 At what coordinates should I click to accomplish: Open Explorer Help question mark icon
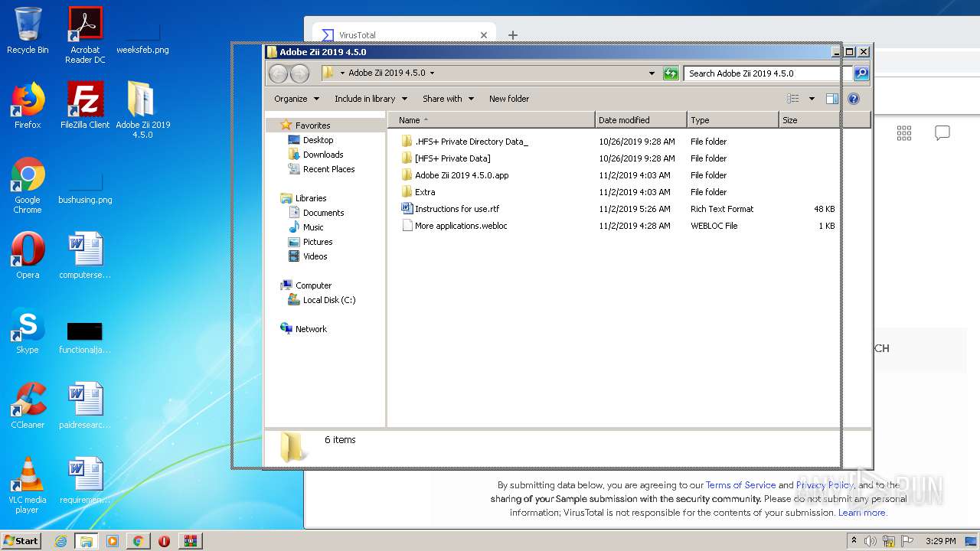(854, 99)
